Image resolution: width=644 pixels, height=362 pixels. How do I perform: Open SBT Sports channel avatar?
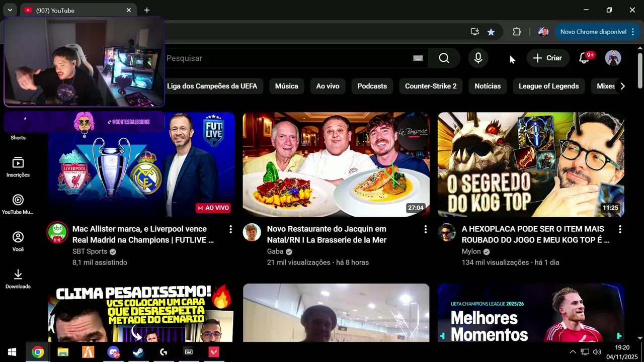(57, 232)
